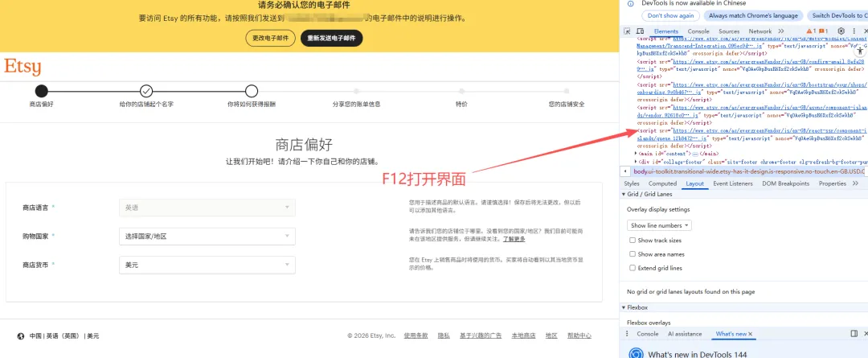Viewport: 868px width, 358px height.
Task: Open the Styles pane tab
Action: click(632, 183)
